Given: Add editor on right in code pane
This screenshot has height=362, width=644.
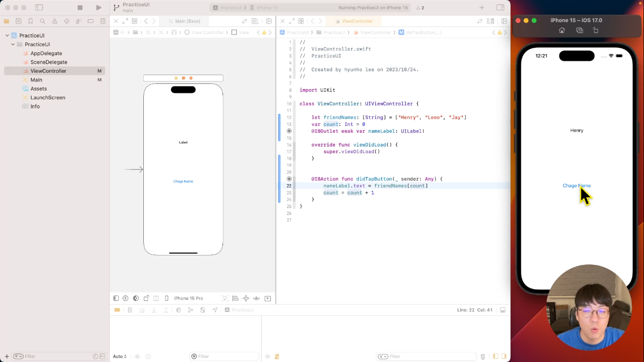Looking at the screenshot, I should click(x=504, y=21).
